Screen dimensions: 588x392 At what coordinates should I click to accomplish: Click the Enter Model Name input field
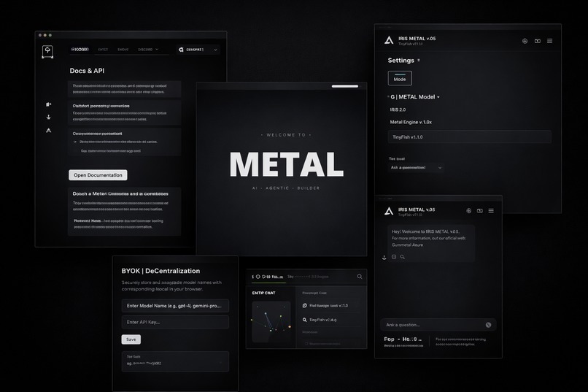pos(175,306)
